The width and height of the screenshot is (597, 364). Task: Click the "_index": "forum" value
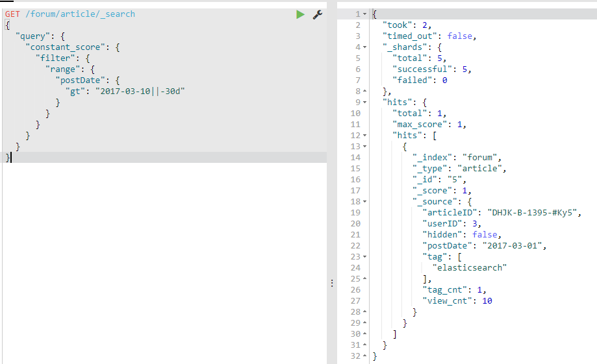coord(479,158)
